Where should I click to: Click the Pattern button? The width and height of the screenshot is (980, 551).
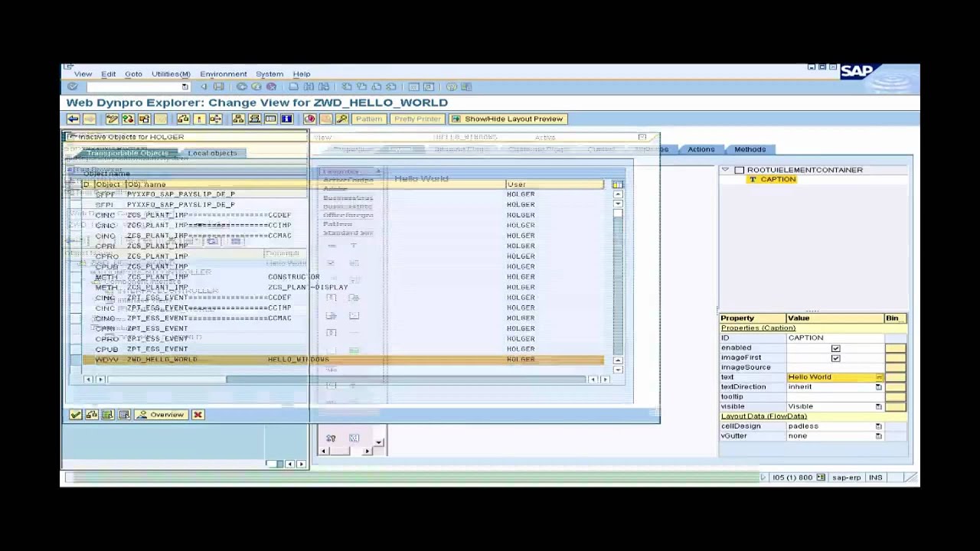(x=368, y=119)
